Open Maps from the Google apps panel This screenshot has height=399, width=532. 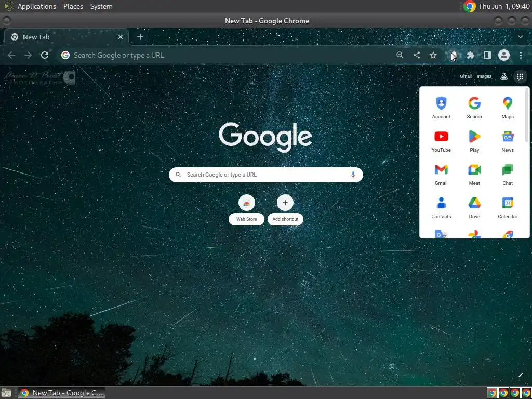[x=508, y=108]
